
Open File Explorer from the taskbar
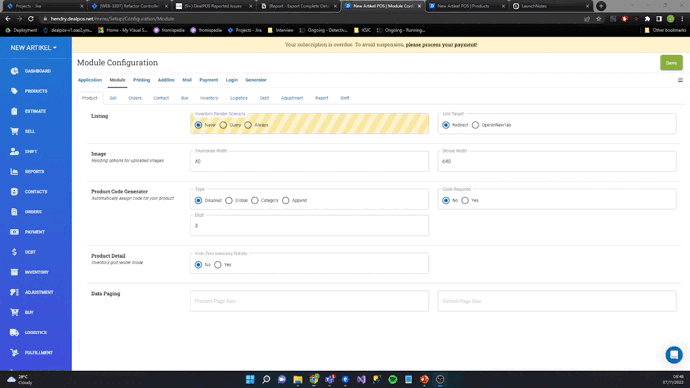[x=298, y=379]
